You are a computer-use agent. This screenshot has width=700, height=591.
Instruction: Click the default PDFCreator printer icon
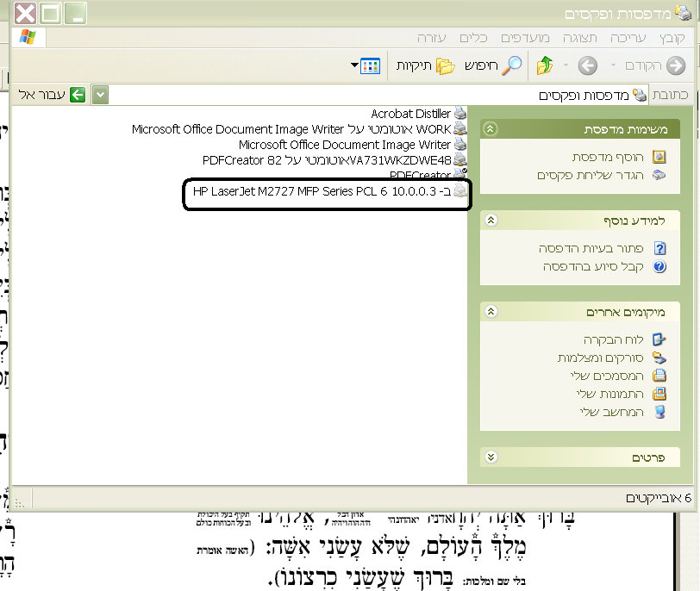pyautogui.click(x=460, y=173)
